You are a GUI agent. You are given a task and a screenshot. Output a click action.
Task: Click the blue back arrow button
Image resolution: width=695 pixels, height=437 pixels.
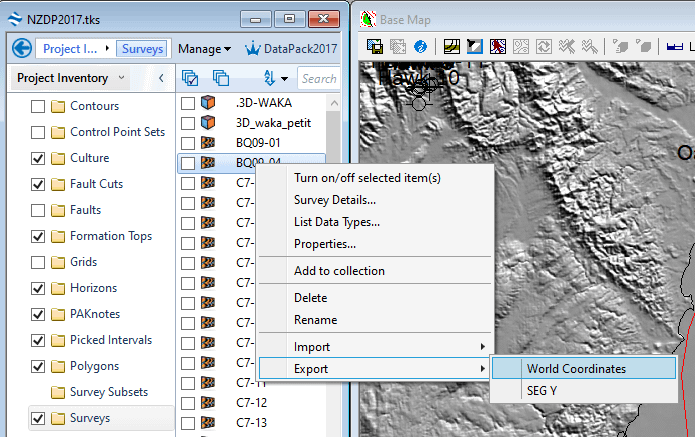pyautogui.click(x=22, y=48)
